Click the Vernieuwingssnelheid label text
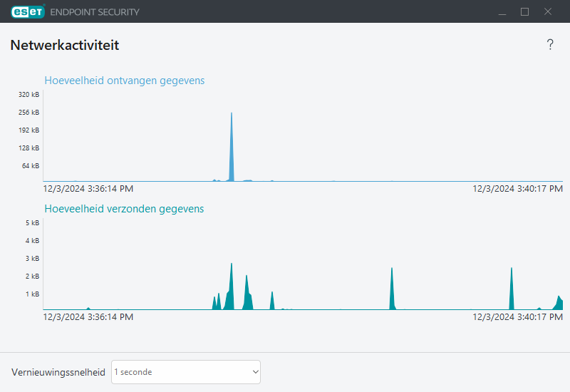570x392 pixels. point(58,372)
